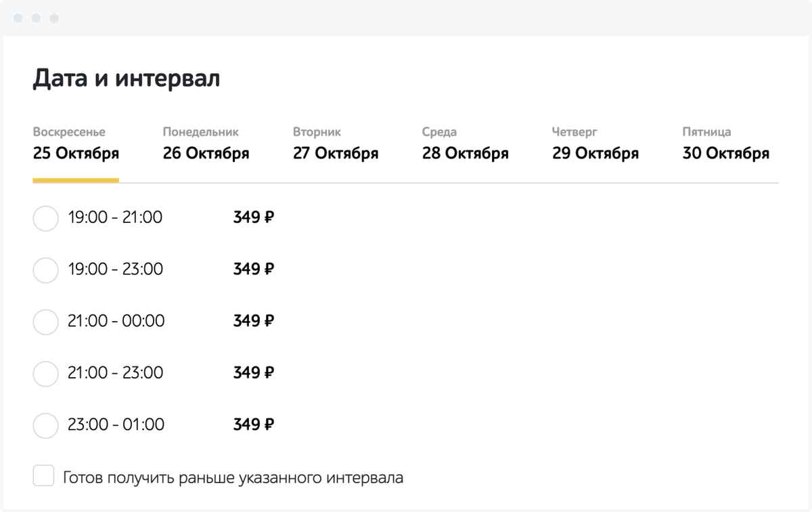Click the 349 ₽ price for 19:00 - 21:00

pyautogui.click(x=252, y=217)
